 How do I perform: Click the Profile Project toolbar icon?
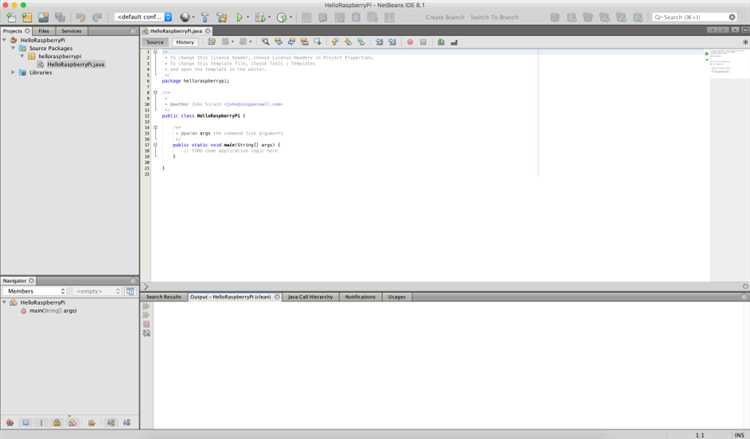click(x=282, y=18)
